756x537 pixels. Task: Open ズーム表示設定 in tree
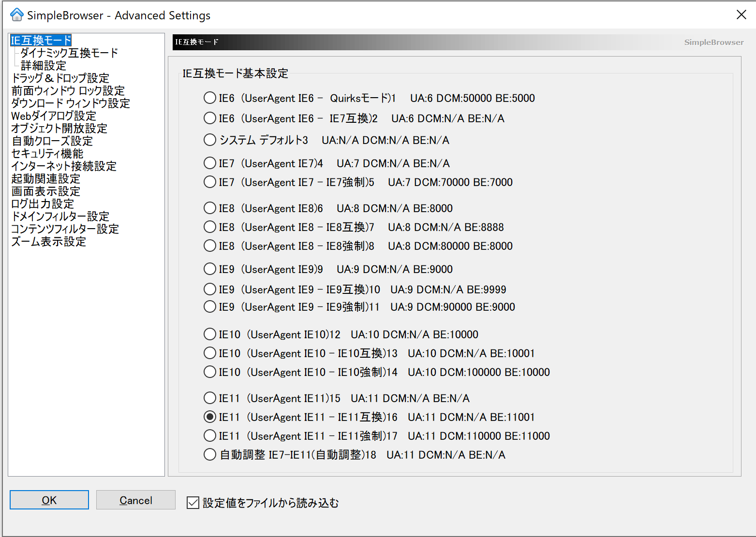coord(49,242)
